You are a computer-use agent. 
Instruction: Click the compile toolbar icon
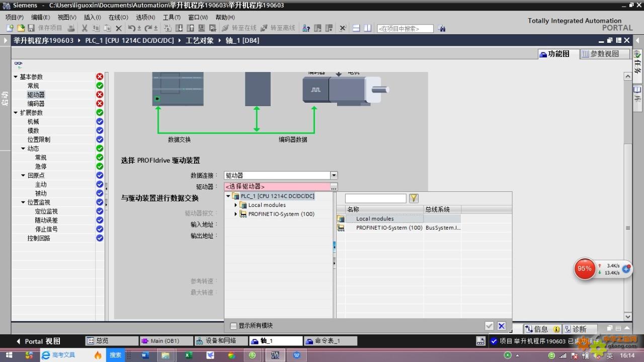pos(168,28)
